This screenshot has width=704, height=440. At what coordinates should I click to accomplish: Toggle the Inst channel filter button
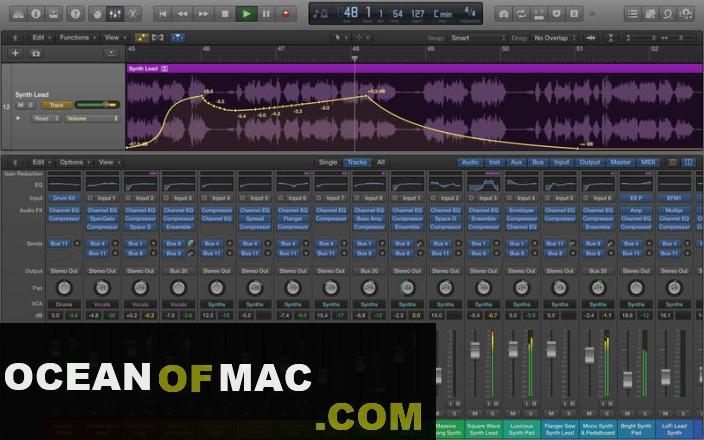click(494, 162)
